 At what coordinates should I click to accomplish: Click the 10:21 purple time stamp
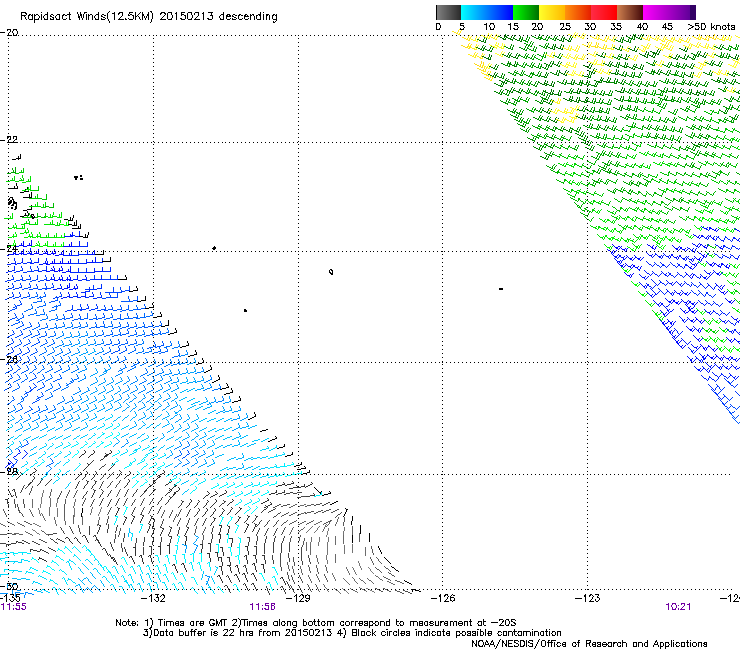[678, 607]
